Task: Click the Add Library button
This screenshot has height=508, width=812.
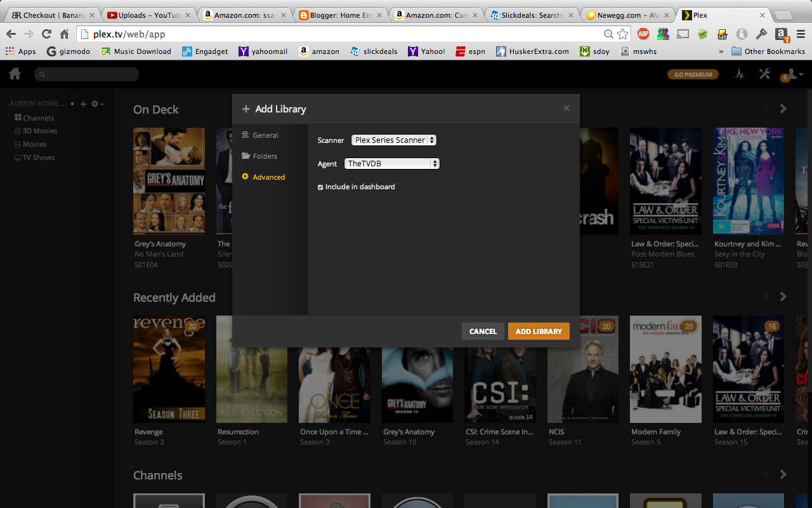Action: tap(539, 331)
